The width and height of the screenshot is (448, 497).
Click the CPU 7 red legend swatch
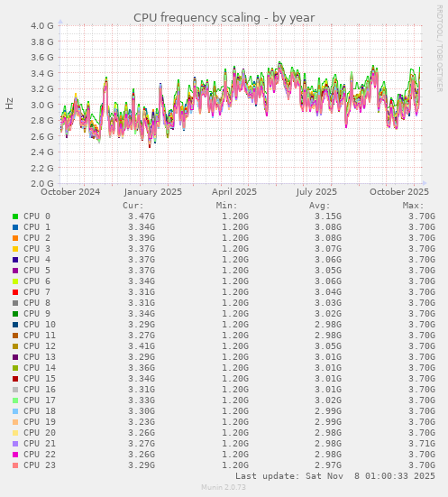15,292
